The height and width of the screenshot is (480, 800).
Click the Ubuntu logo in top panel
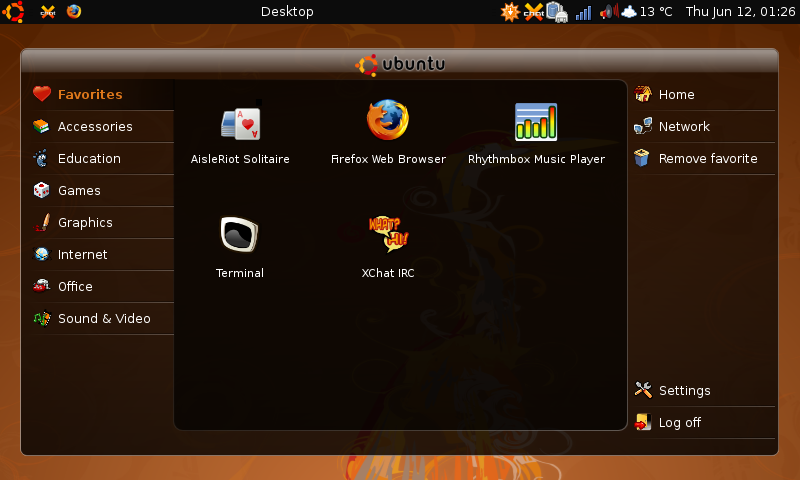[14, 12]
